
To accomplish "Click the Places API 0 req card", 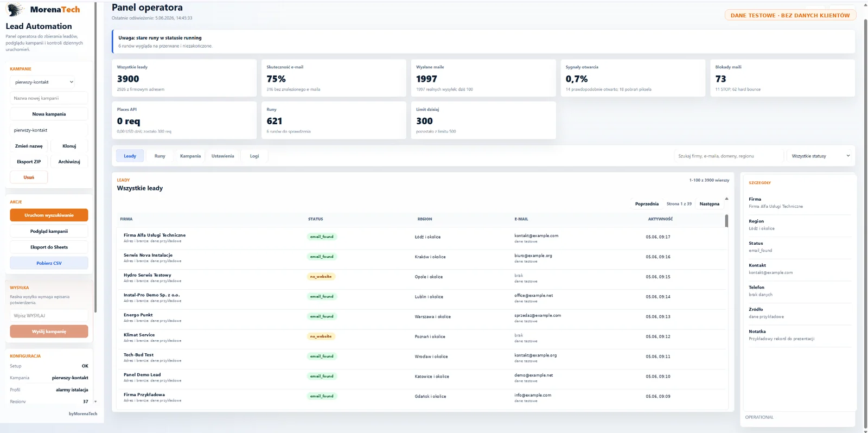I will point(184,120).
